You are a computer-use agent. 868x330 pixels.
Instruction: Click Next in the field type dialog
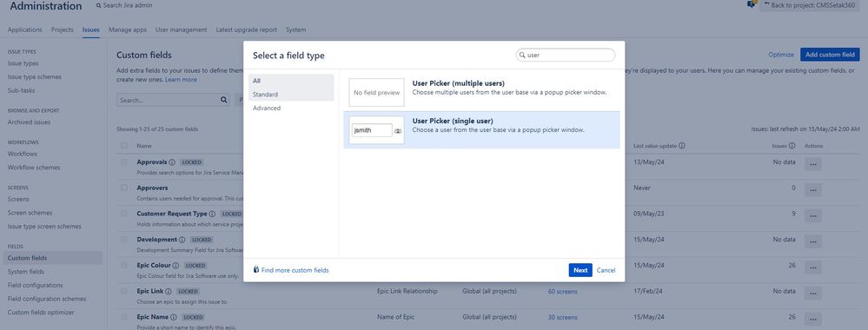click(580, 270)
